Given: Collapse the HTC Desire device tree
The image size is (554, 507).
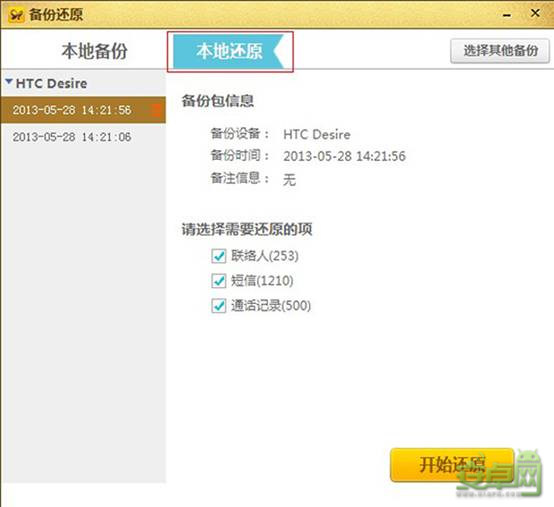Looking at the screenshot, I should tap(9, 82).
